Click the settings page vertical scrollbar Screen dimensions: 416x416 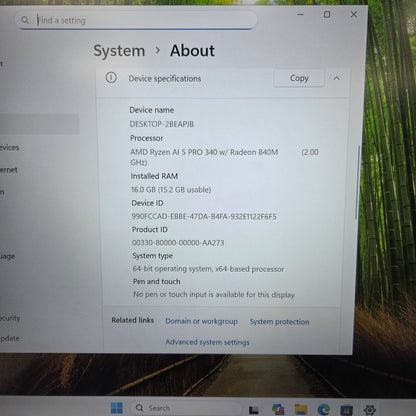tap(357, 182)
